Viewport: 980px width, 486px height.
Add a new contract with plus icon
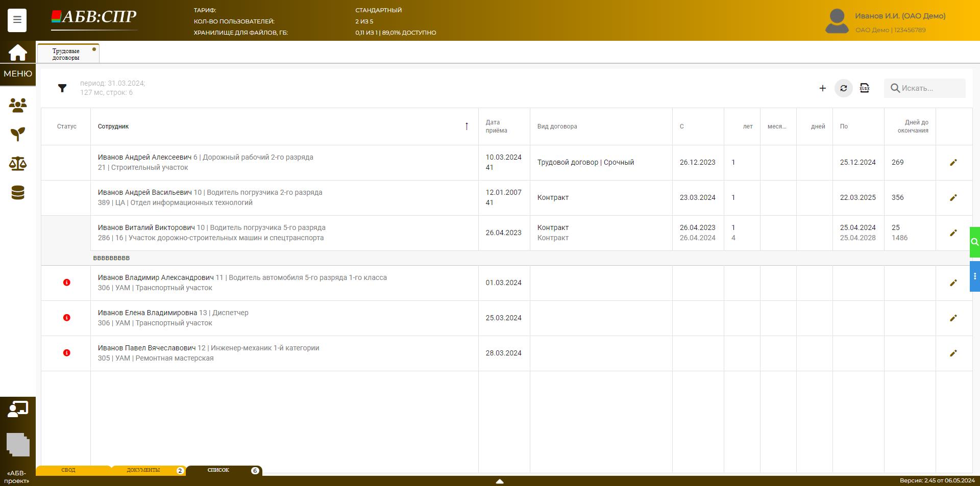click(822, 88)
